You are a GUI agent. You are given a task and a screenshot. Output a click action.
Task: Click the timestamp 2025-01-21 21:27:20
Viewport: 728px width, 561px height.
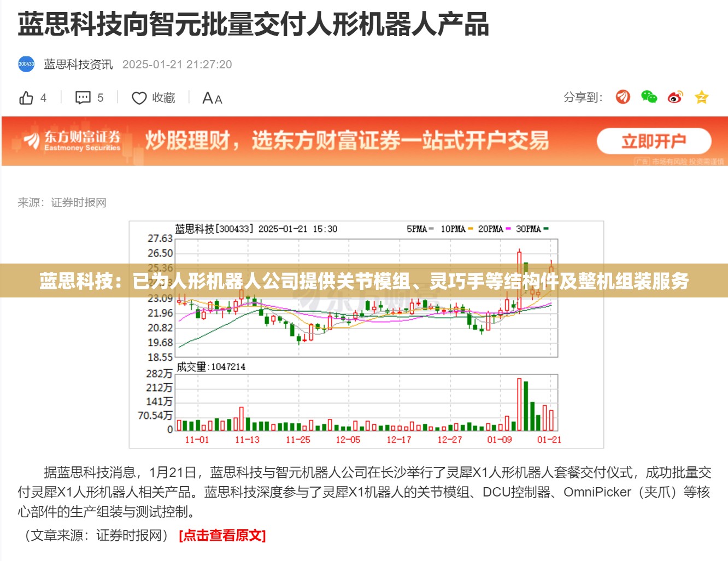click(177, 65)
